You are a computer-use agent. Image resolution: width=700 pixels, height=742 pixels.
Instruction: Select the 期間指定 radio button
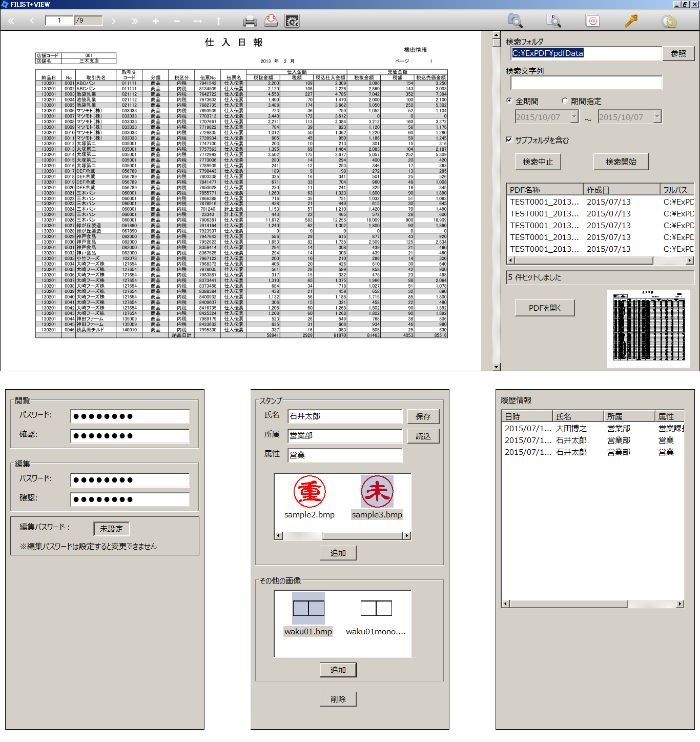(x=565, y=101)
